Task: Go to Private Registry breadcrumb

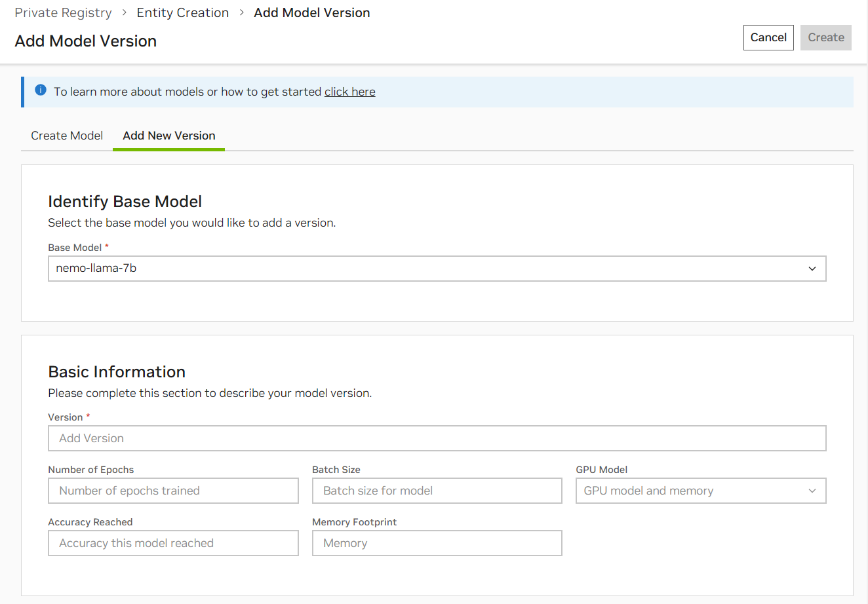Action: coord(63,13)
